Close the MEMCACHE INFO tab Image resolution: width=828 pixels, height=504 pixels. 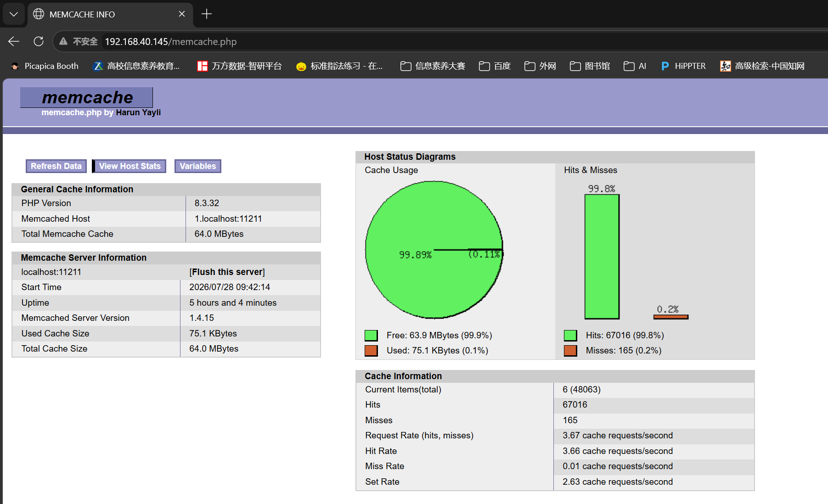click(x=182, y=14)
